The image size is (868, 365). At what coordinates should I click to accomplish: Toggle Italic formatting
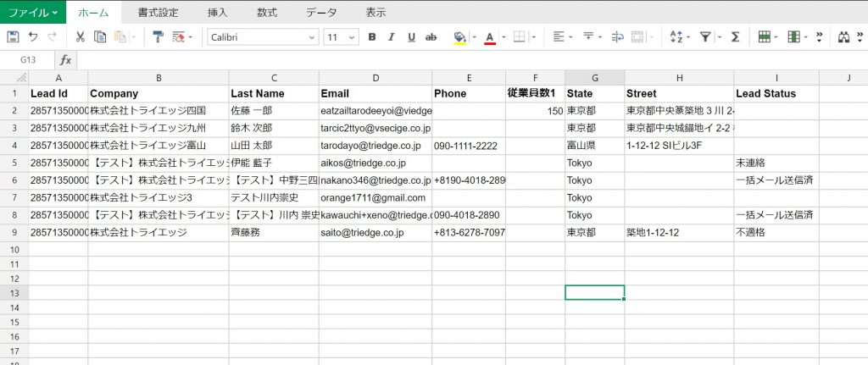tap(392, 37)
